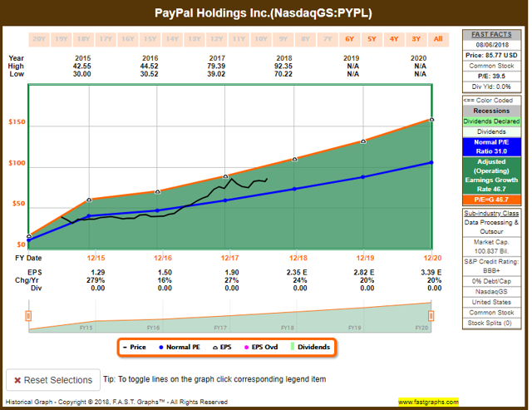The image size is (532, 410).
Task: Toggle the Price line legend item
Action: click(x=135, y=347)
